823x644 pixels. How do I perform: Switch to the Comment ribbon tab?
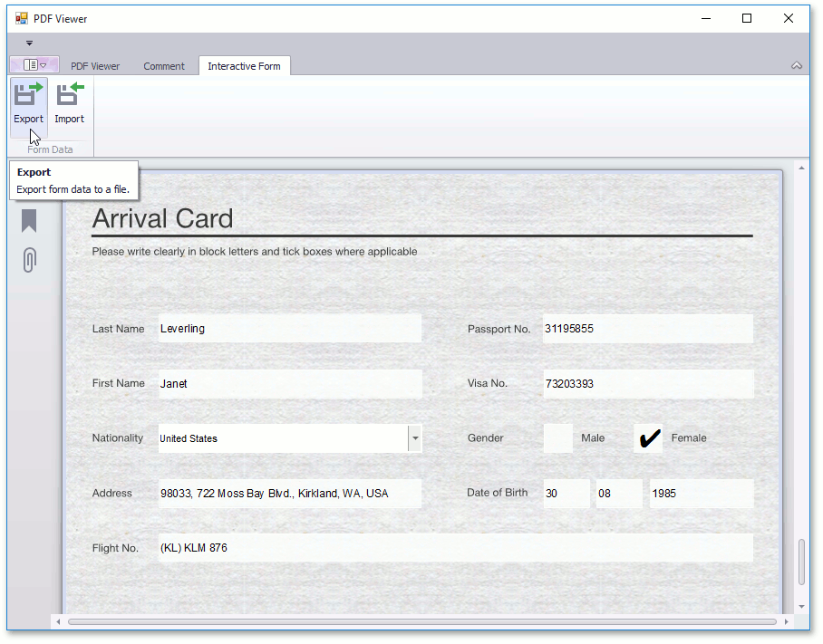point(164,66)
